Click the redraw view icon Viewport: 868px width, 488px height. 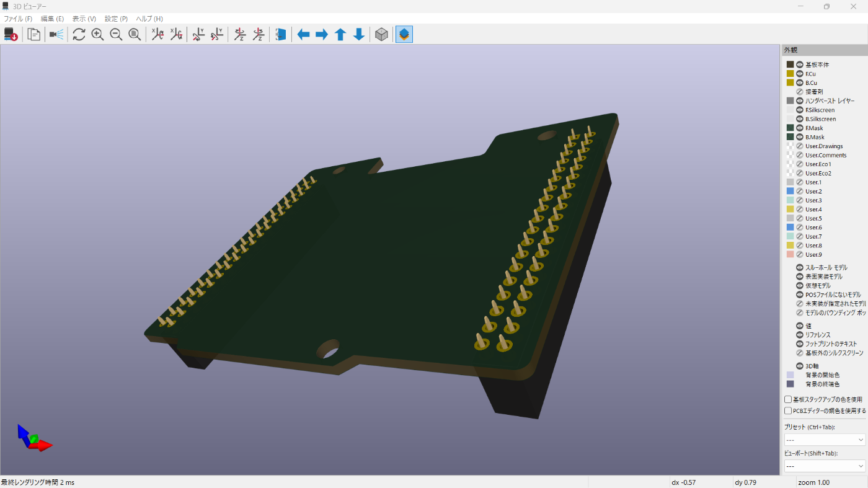[x=79, y=35]
